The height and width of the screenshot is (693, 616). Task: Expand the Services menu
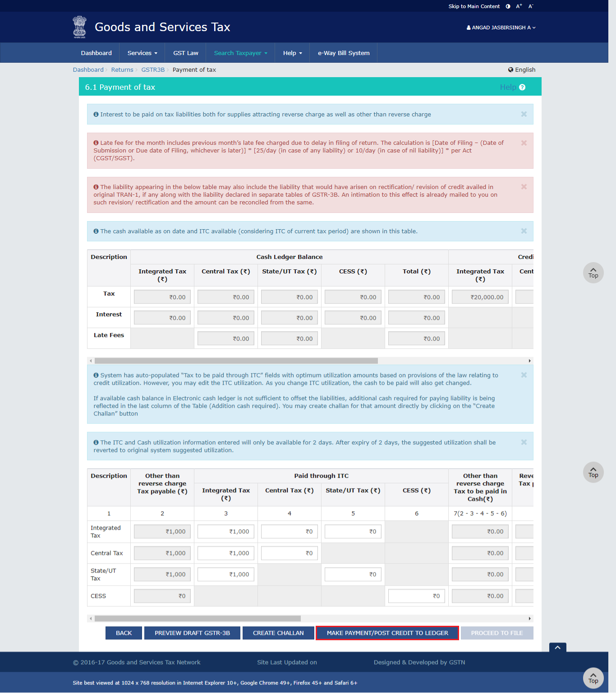coord(142,53)
